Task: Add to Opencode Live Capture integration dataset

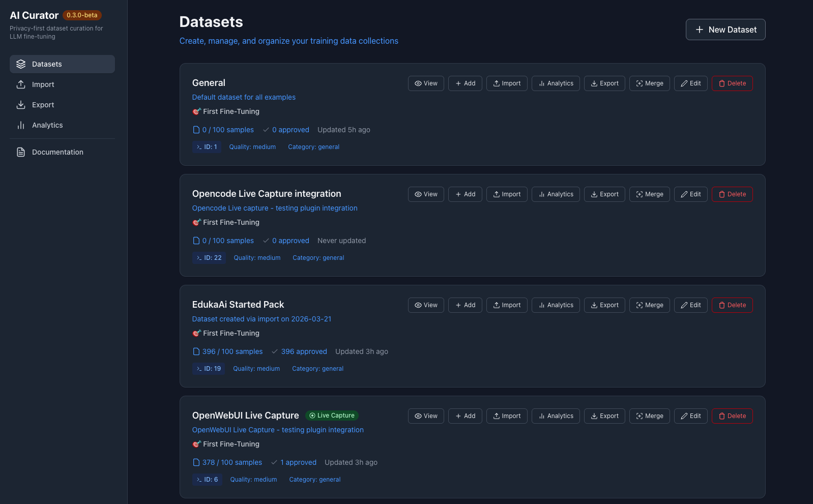Action: (x=465, y=194)
